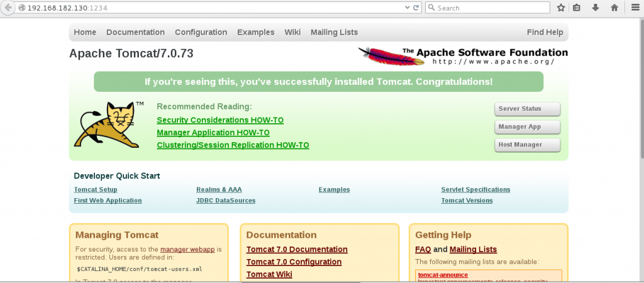Open Clustering/Session Replication HOW-TO link
This screenshot has width=644, height=283.
click(233, 145)
